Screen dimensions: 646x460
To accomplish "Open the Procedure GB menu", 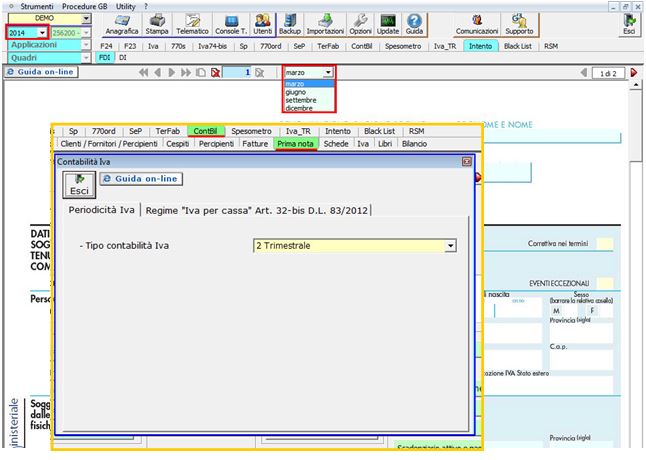I will coord(84,7).
